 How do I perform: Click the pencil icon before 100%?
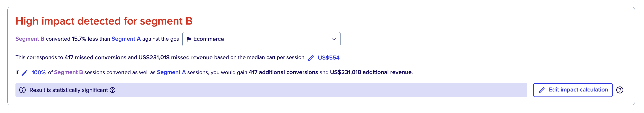click(x=24, y=73)
